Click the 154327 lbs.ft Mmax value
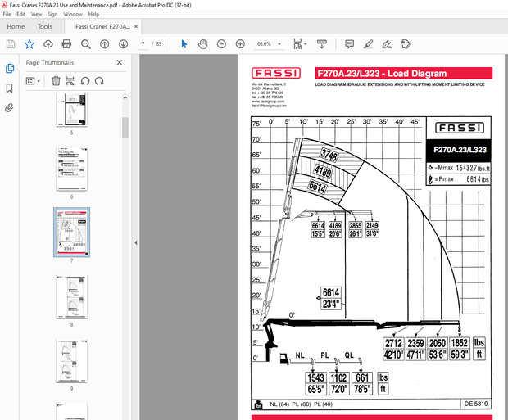508x420 pixels. [473, 168]
